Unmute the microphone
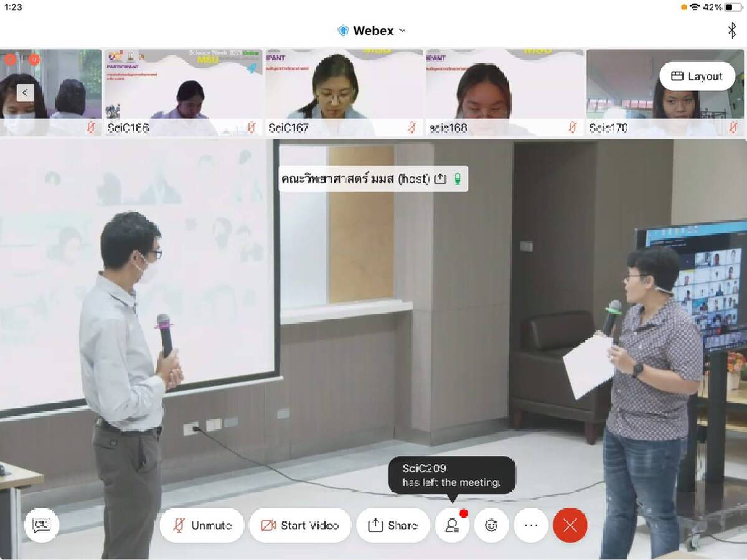 click(x=202, y=525)
